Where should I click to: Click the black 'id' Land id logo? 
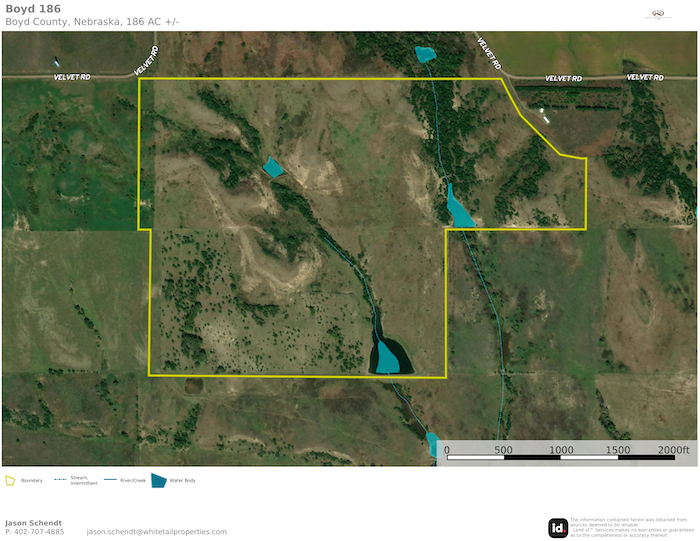[x=557, y=528]
